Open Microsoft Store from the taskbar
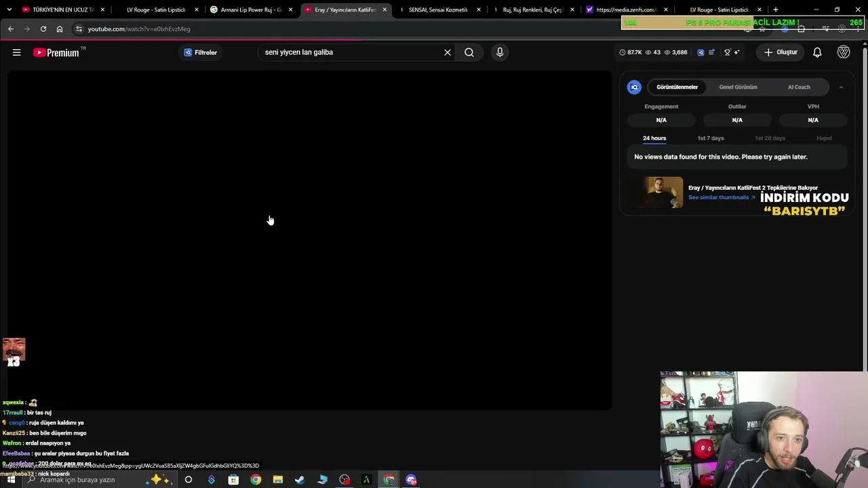 (233, 480)
